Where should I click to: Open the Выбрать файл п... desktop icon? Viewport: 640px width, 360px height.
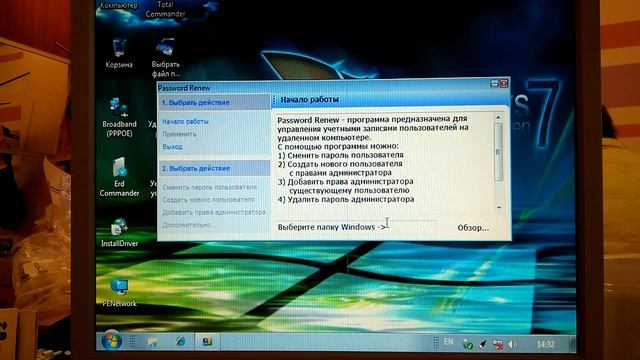point(165,57)
